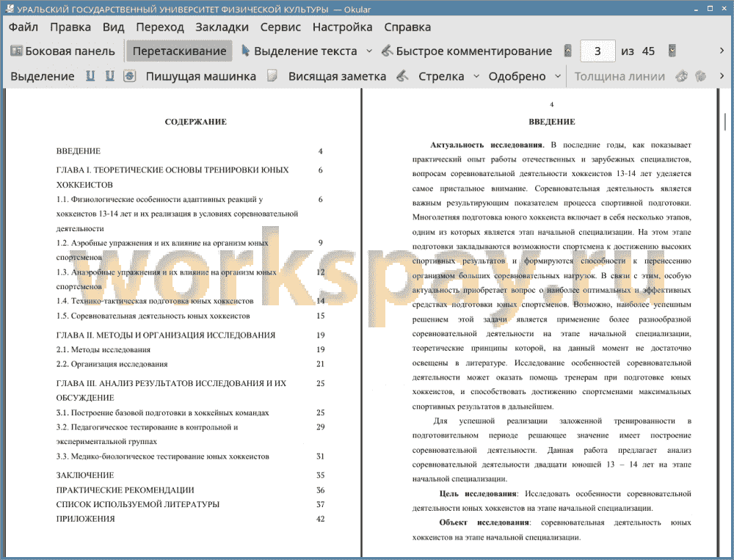
Task: Open the Файл menu
Action: [x=23, y=27]
